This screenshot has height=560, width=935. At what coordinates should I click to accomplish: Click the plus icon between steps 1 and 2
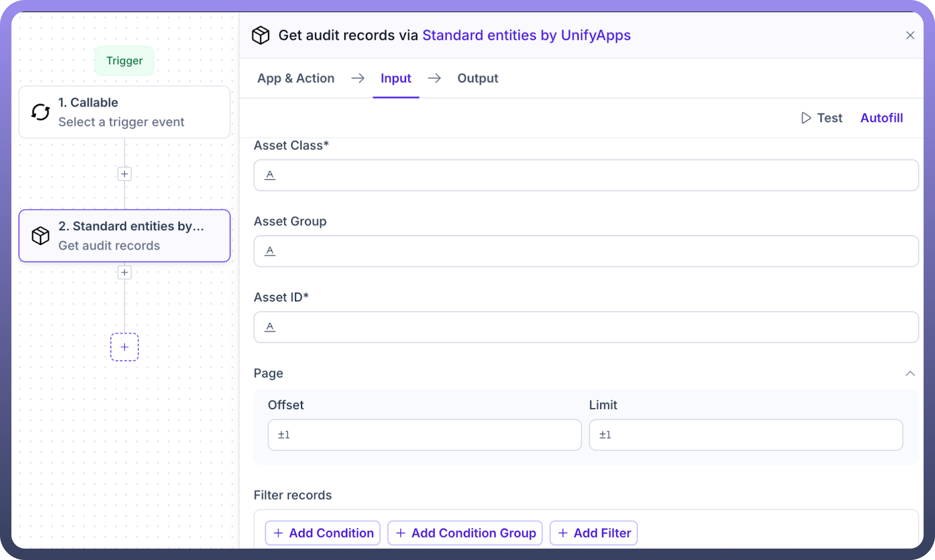pos(125,174)
